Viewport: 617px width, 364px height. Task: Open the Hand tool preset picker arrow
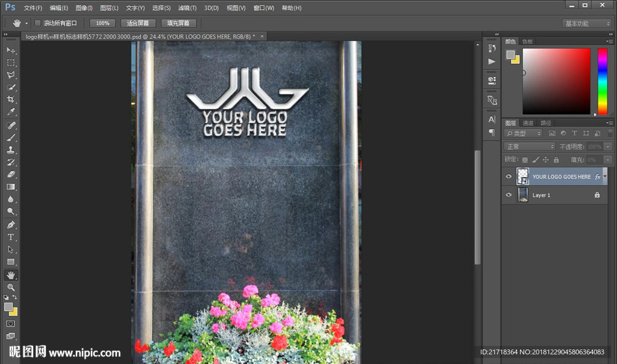coord(27,24)
